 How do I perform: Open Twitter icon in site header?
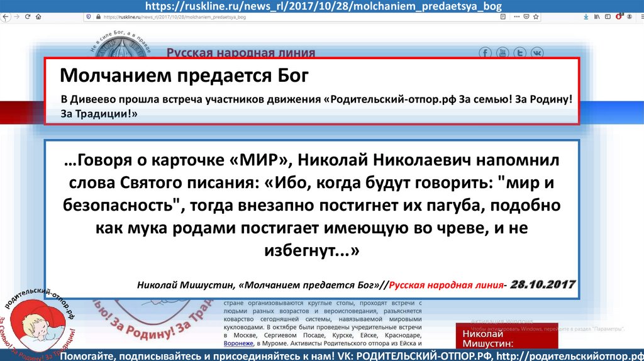coord(519,53)
